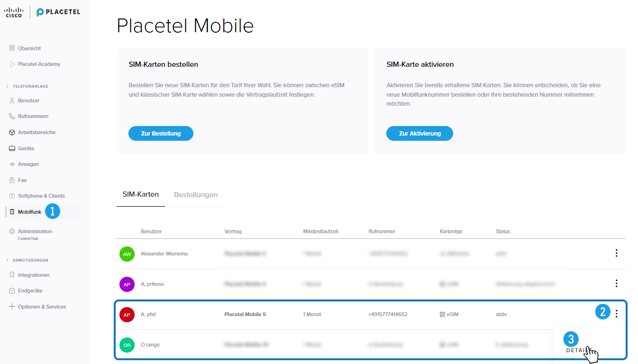Open three-dot menu for Alexander Wienema

point(616,253)
